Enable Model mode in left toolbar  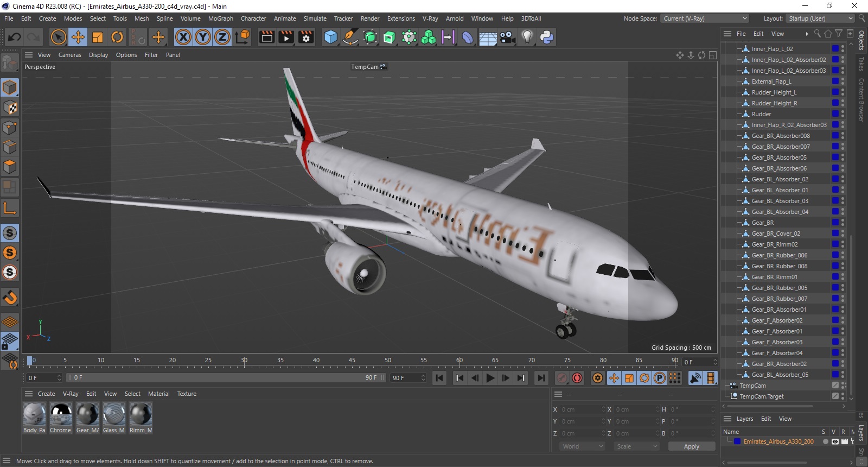pos(10,87)
